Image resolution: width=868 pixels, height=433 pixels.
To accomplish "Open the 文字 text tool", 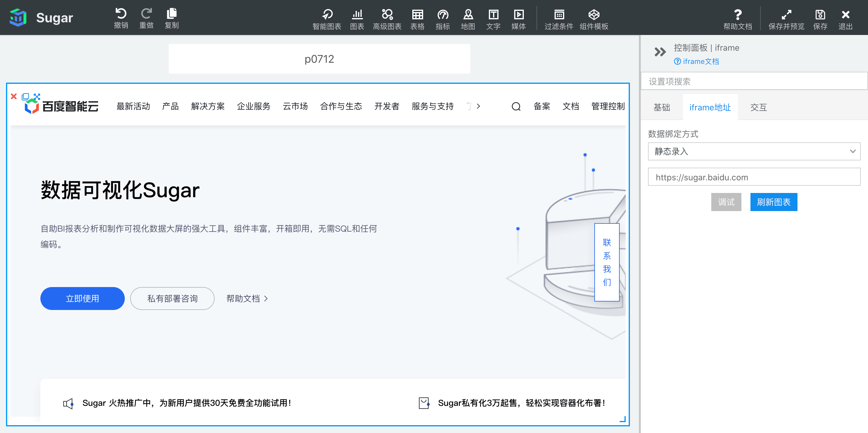I will pos(493,19).
